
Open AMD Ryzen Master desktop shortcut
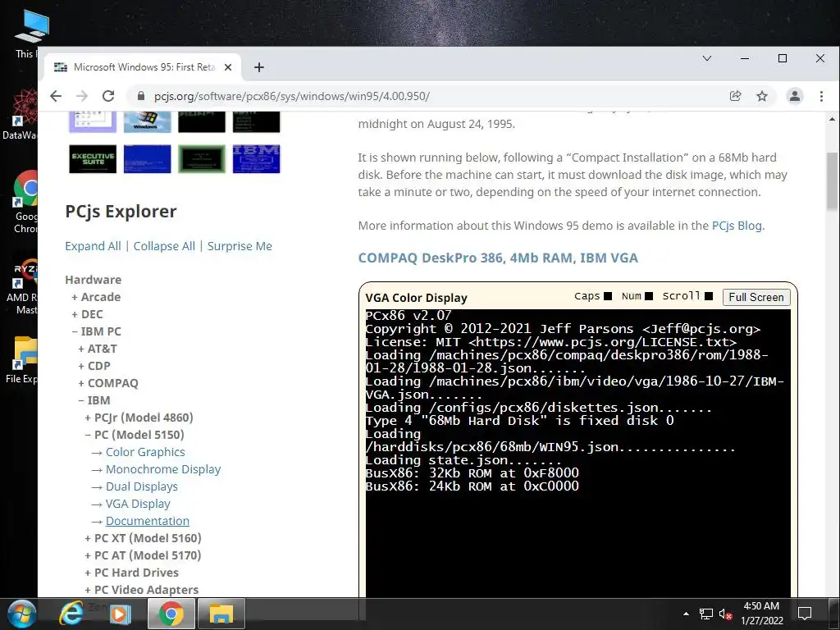pyautogui.click(x=22, y=286)
